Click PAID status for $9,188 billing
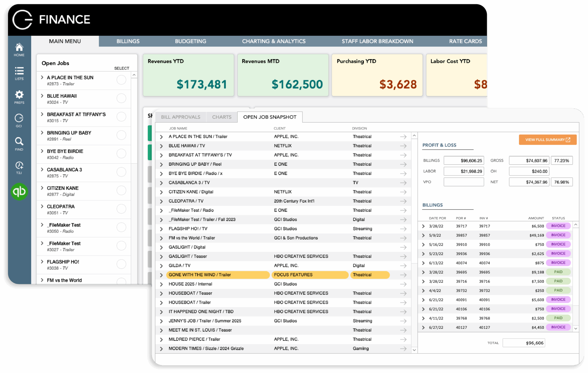Screen dimensions: 588x373 [x=558, y=272]
